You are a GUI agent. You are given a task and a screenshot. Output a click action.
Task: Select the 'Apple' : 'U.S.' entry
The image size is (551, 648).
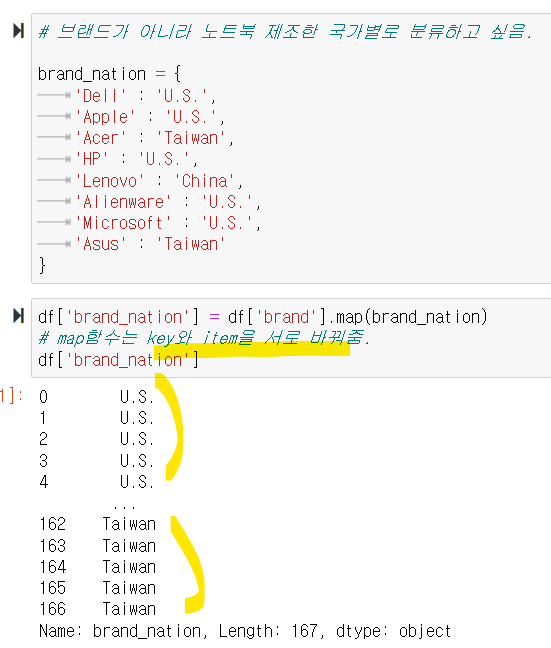[x=150, y=117]
